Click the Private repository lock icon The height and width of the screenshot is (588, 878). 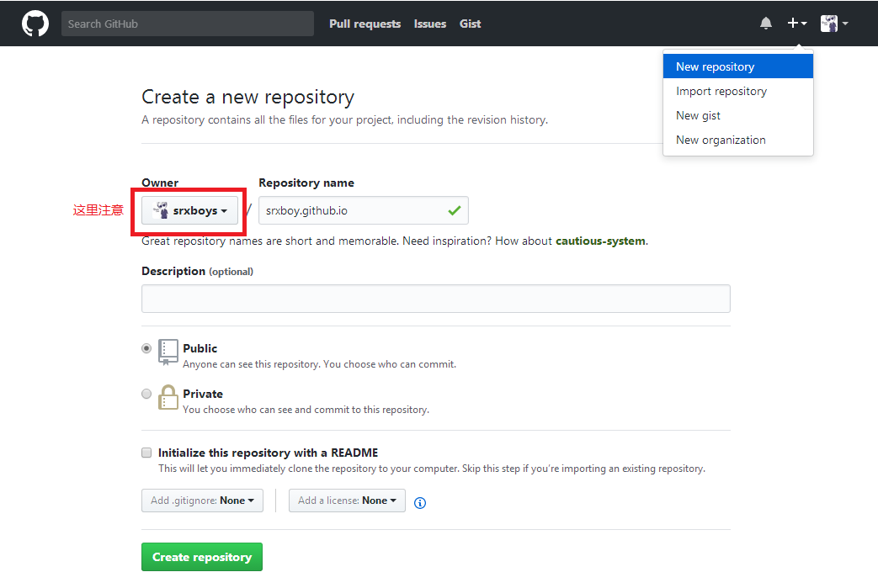tap(168, 397)
